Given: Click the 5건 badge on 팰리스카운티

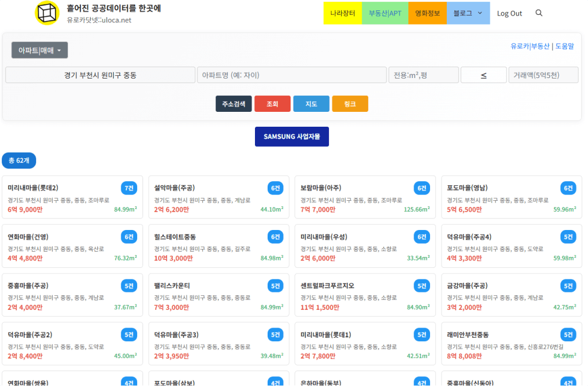Looking at the screenshot, I should pyautogui.click(x=275, y=286).
